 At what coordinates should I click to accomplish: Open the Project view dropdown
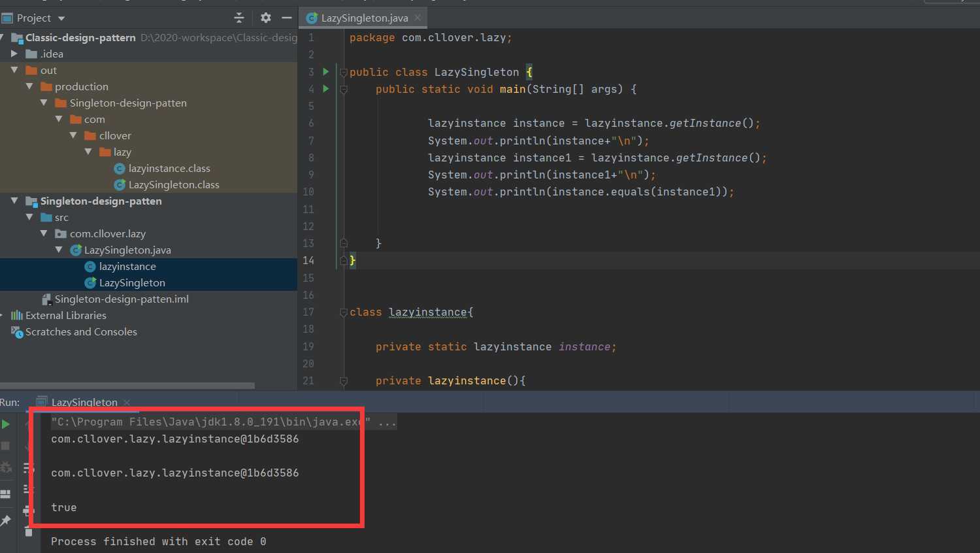tap(61, 18)
